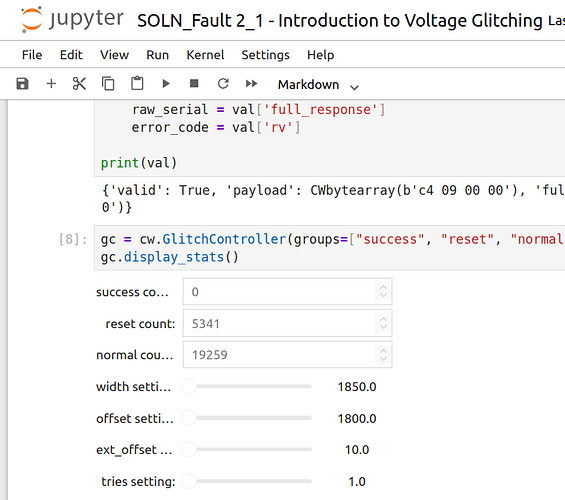
Task: Restart kernel and run all cells
Action: pyautogui.click(x=252, y=84)
